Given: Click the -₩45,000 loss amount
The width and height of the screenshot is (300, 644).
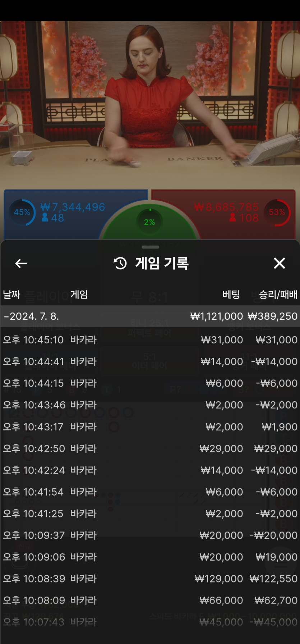Looking at the screenshot, I should (x=274, y=622).
